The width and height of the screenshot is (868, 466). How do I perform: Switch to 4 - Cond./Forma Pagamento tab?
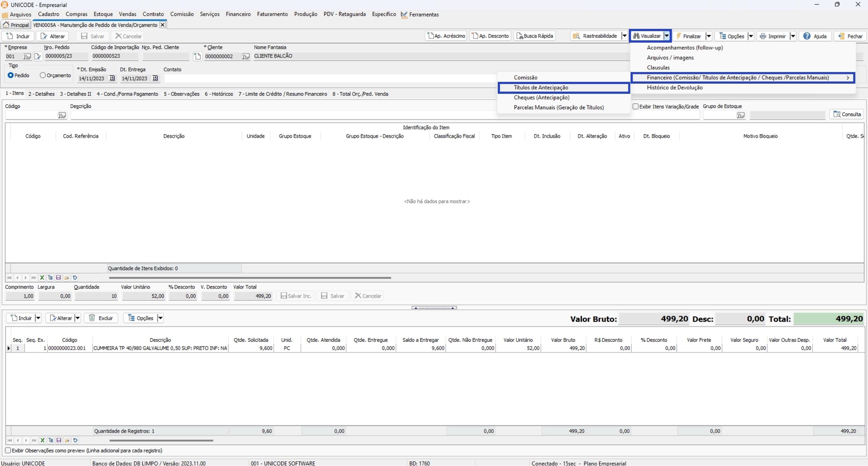(x=127, y=94)
